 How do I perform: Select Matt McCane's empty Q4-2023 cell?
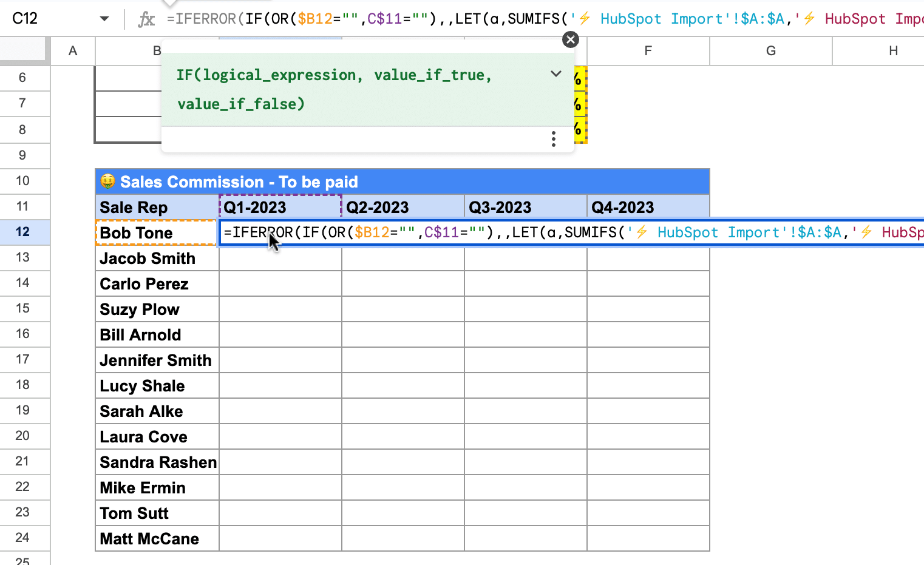coord(648,538)
